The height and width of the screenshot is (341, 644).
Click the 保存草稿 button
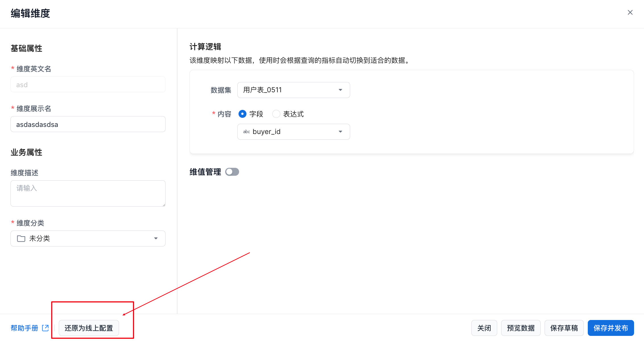[564, 328]
